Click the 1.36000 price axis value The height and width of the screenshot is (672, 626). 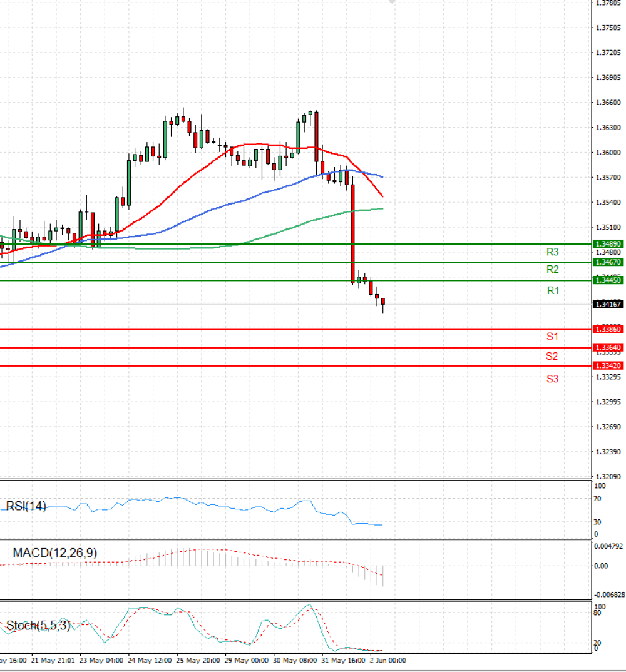(608, 152)
